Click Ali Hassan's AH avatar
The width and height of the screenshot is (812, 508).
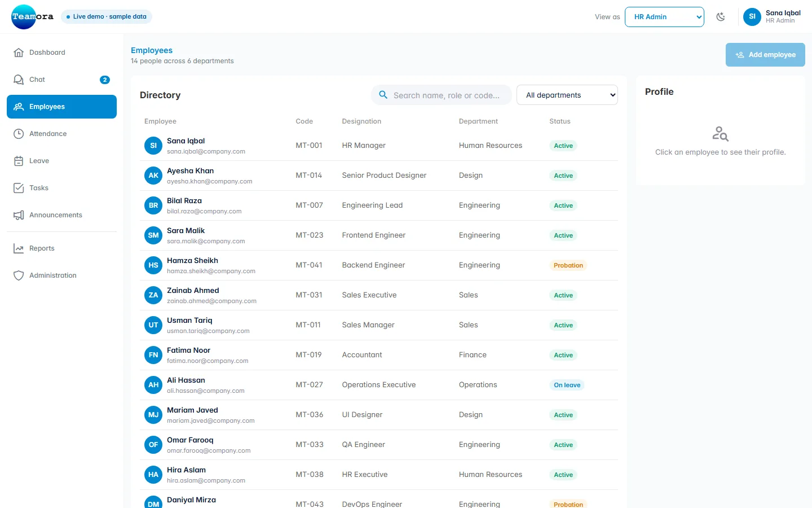tap(153, 385)
